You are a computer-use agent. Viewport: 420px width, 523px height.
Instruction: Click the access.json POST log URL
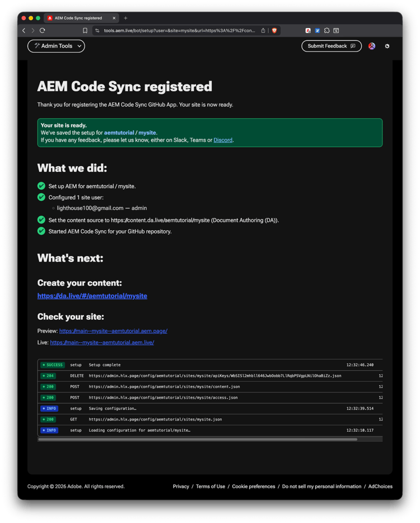[163, 398]
